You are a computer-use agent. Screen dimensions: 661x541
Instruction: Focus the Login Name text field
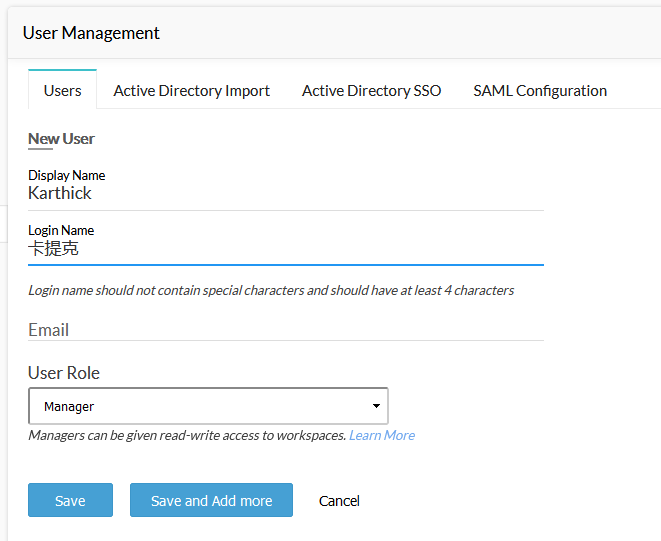[x=285, y=249]
